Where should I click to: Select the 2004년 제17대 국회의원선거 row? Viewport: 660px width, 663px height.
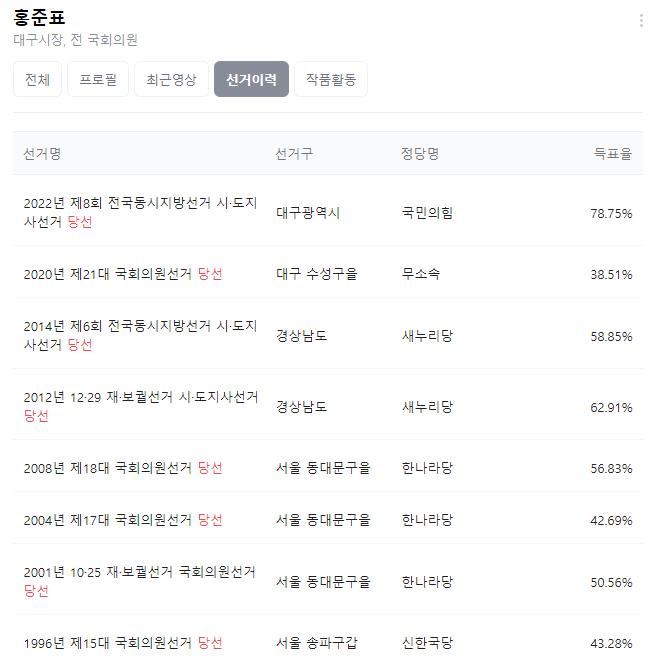(123, 519)
